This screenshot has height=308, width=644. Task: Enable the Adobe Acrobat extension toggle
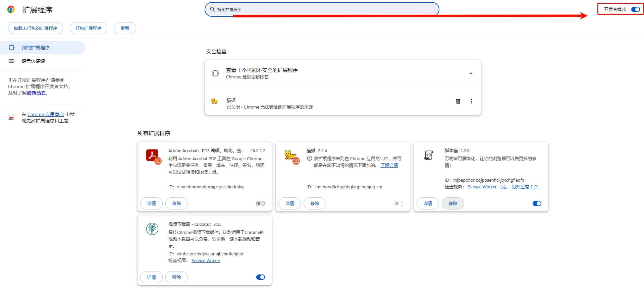click(x=260, y=203)
